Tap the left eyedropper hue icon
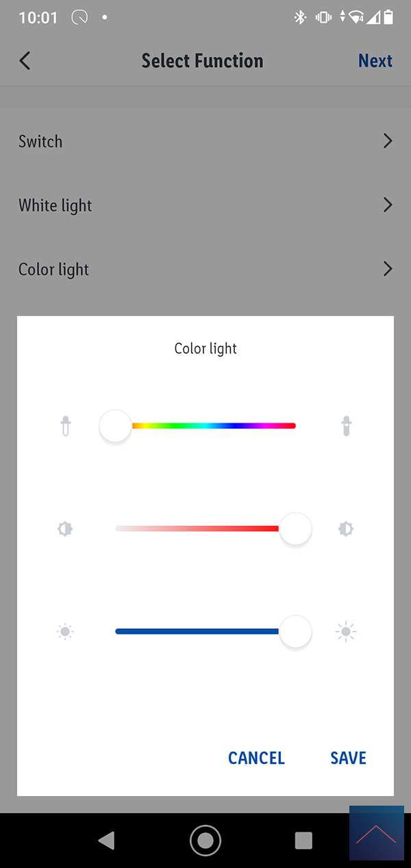The width and height of the screenshot is (411, 868). coord(66,427)
